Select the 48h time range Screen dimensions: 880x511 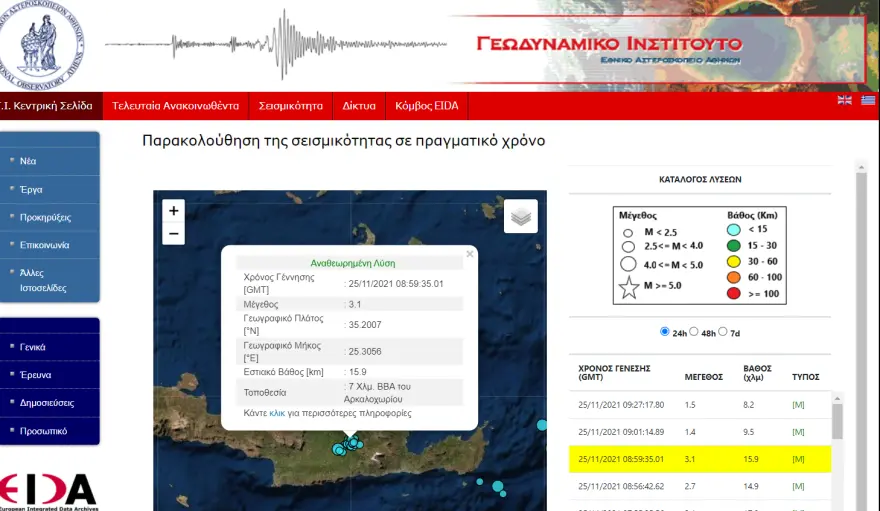point(695,332)
